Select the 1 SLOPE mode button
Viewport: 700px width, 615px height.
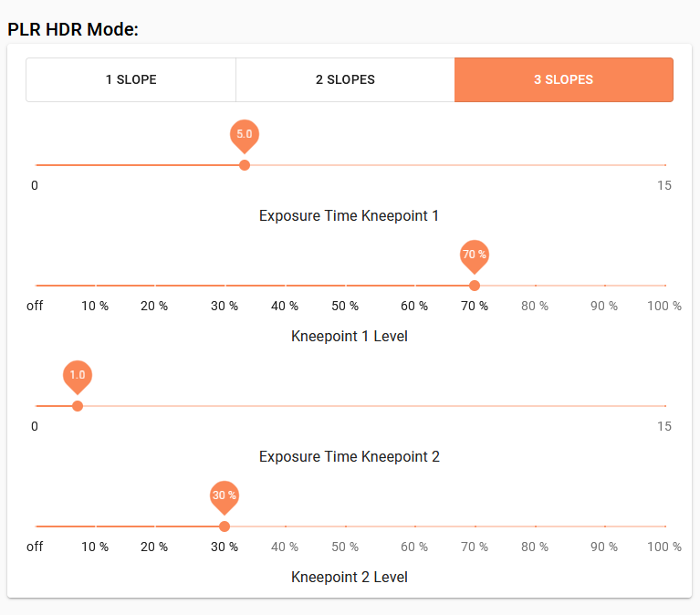[x=131, y=79]
